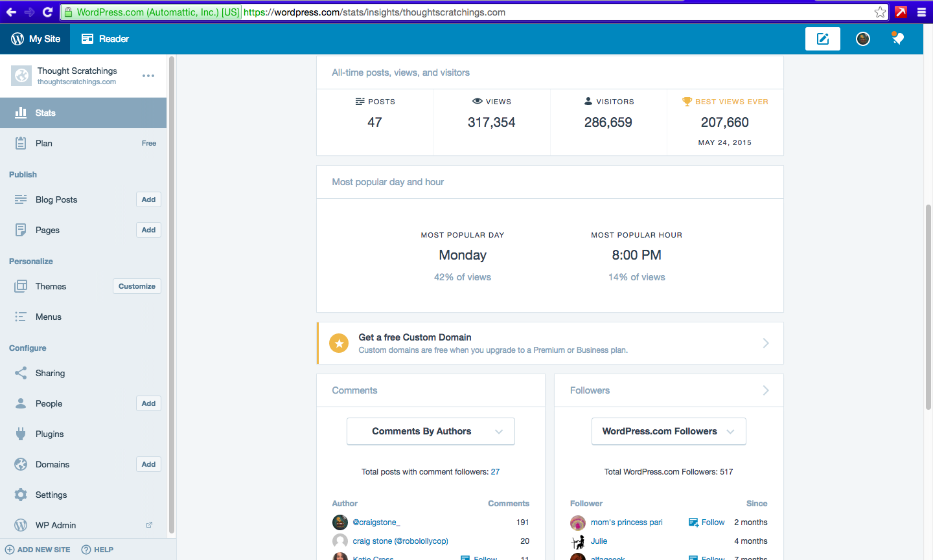The height and width of the screenshot is (560, 933).
Task: Open the Plan menu item
Action: [x=83, y=143]
